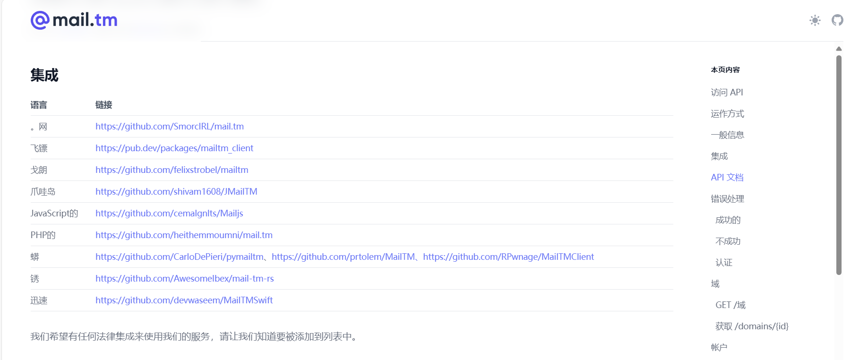Viewport: 868px width, 360px height.
Task: Click the mail.tm logo
Action: click(x=74, y=20)
